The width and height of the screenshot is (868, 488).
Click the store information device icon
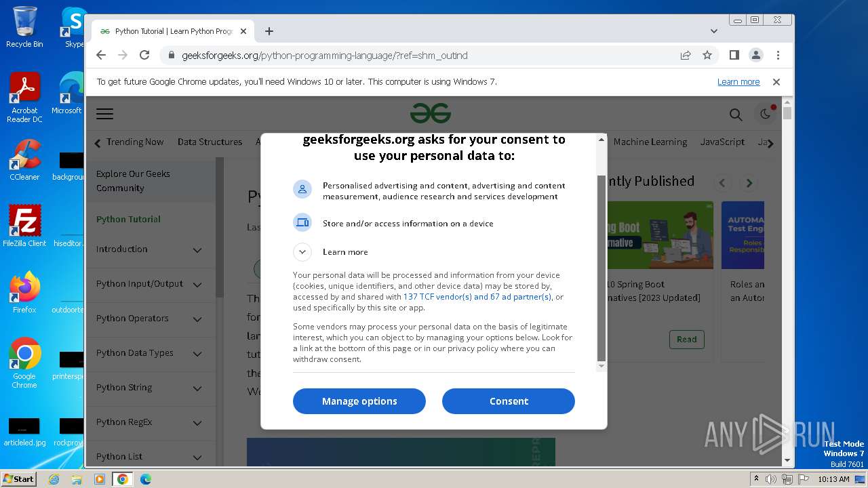(302, 222)
